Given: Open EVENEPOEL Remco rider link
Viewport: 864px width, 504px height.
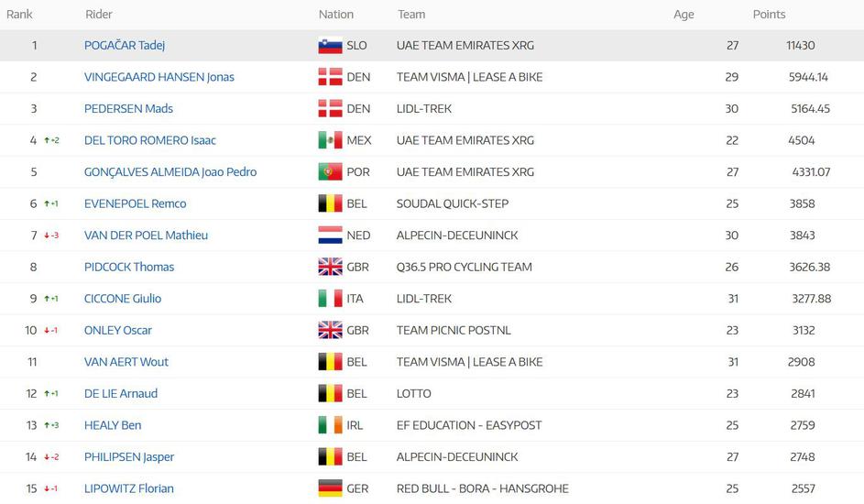Looking at the screenshot, I should pos(135,203).
